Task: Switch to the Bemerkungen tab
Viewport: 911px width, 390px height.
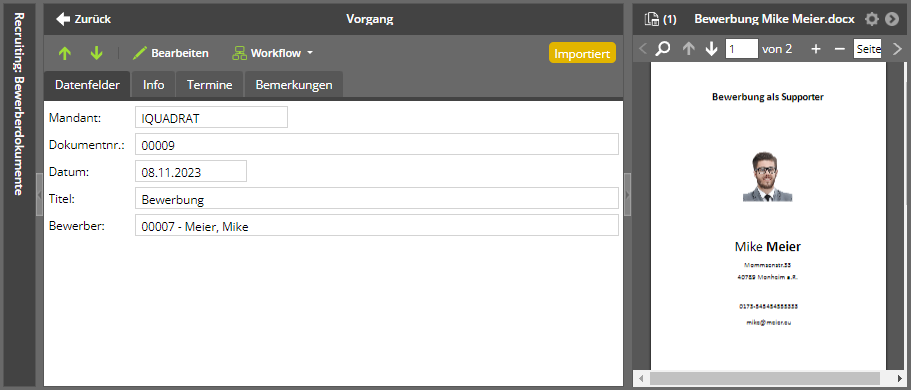Action: pyautogui.click(x=294, y=85)
